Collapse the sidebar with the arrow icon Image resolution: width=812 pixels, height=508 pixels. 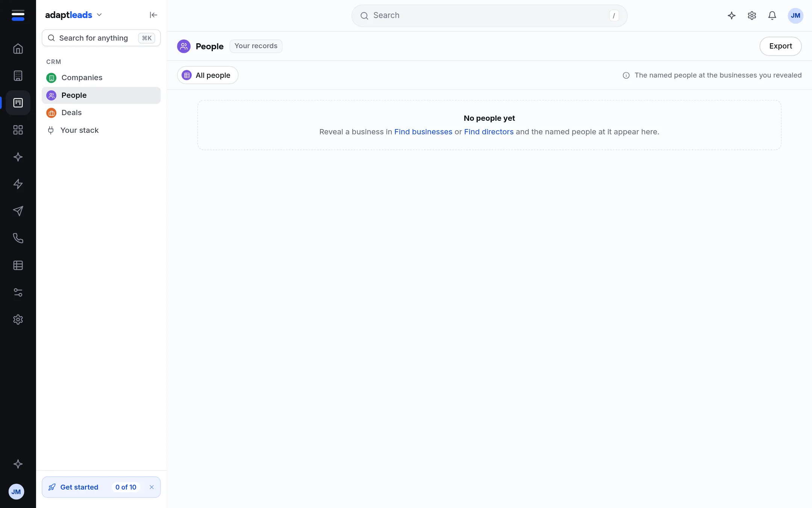coord(153,15)
